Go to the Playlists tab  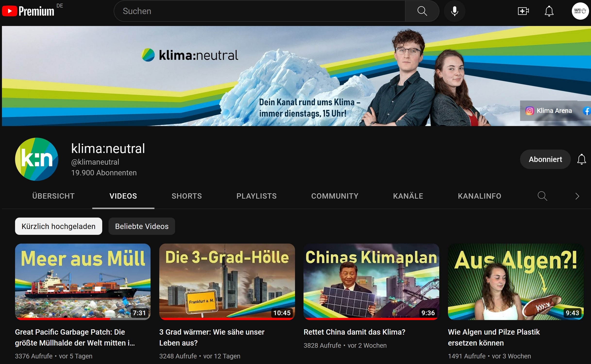[x=257, y=196]
